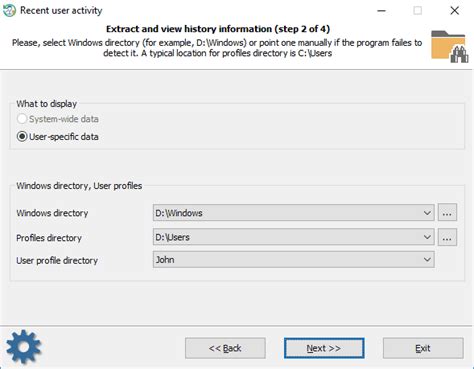
Task: Expand the Windows directory dropdown arrow
Action: click(427, 213)
